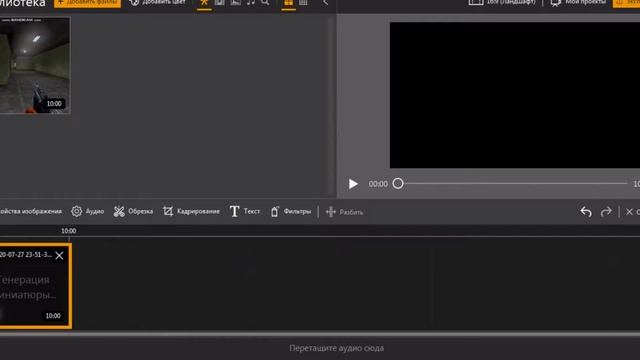Select the image filter icon in library
Image resolution: width=640 pixels, height=360 pixels.
(x=236, y=2)
